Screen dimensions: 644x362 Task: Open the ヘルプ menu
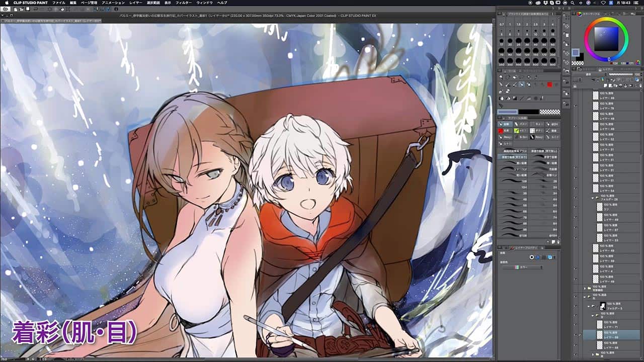pyautogui.click(x=222, y=3)
